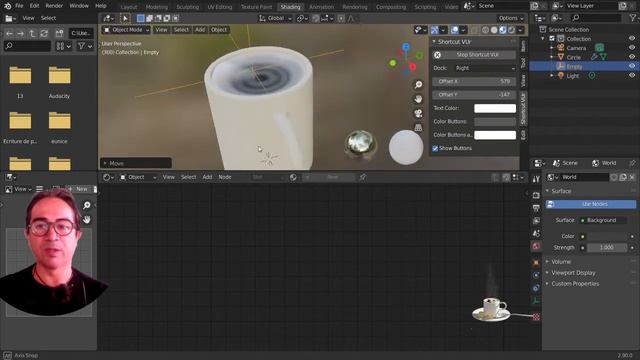
Task: Open the Object Mode dropdown
Action: coord(127,30)
